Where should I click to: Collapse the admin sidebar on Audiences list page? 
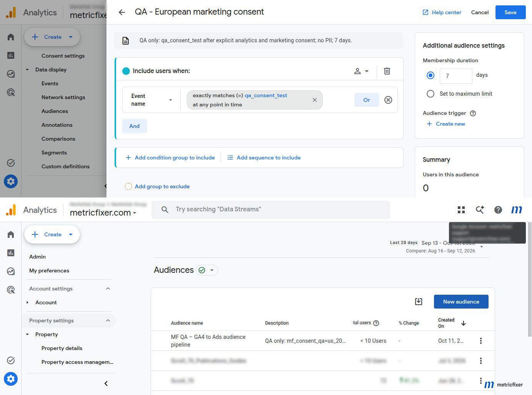click(x=106, y=383)
